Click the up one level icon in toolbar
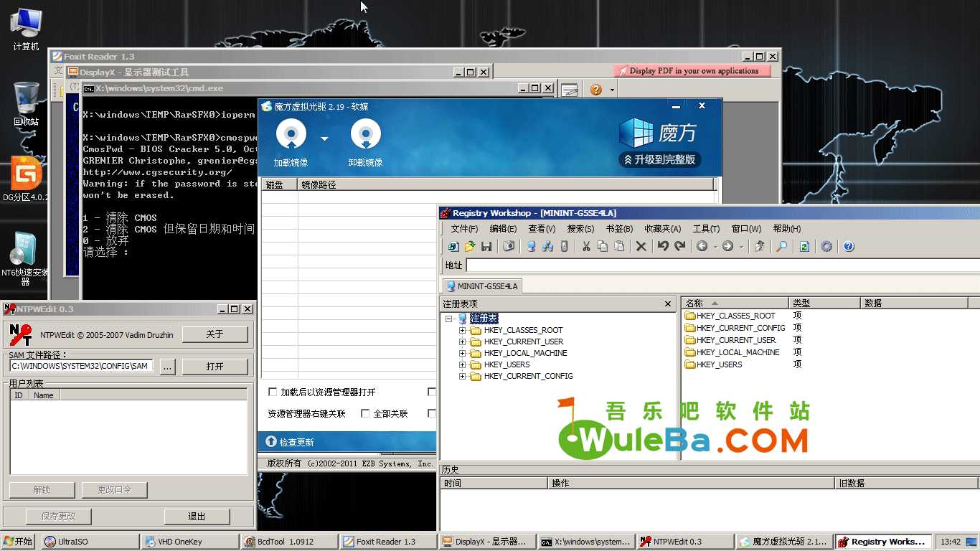This screenshot has height=551, width=980. [x=759, y=246]
